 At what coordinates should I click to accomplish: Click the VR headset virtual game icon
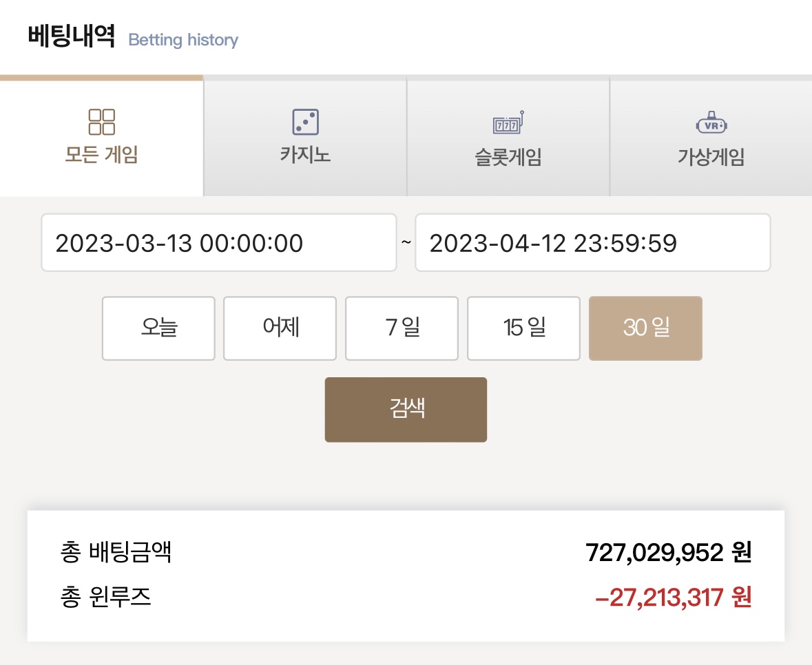pyautogui.click(x=711, y=123)
